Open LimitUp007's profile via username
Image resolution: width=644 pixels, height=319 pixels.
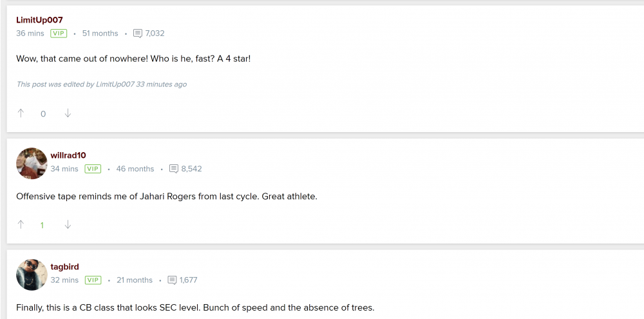[39, 20]
